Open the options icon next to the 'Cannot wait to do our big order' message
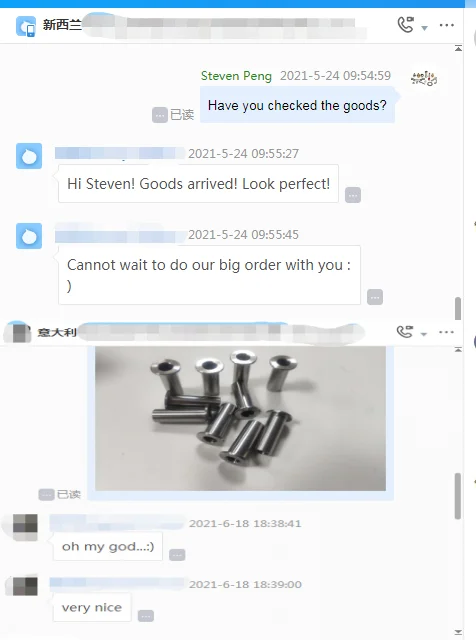Image resolution: width=476 pixels, height=640 pixels. [375, 297]
